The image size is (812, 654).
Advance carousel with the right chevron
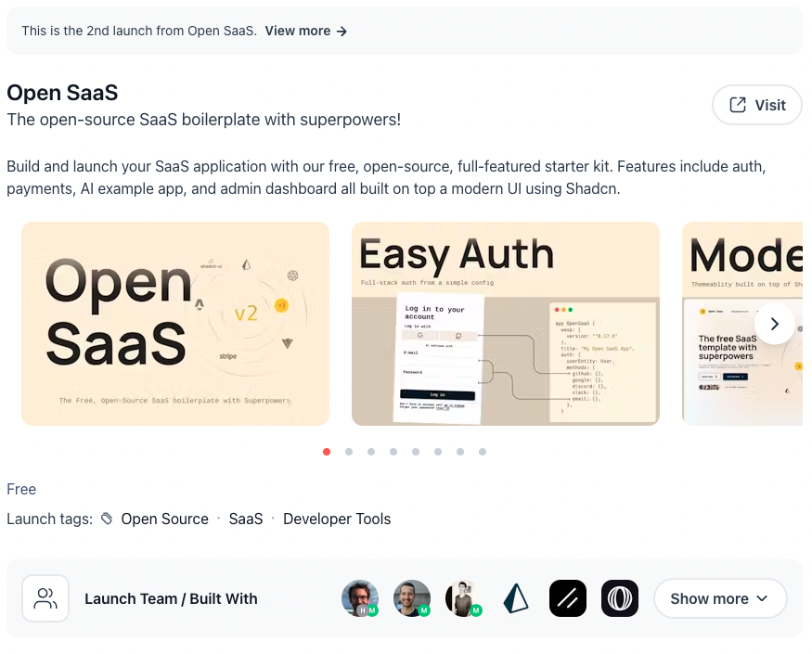pyautogui.click(x=775, y=324)
